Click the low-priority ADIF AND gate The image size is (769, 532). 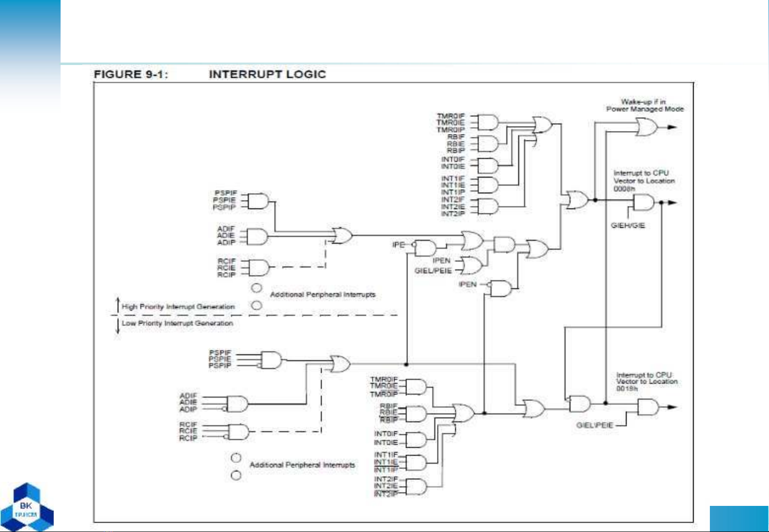click(237, 403)
